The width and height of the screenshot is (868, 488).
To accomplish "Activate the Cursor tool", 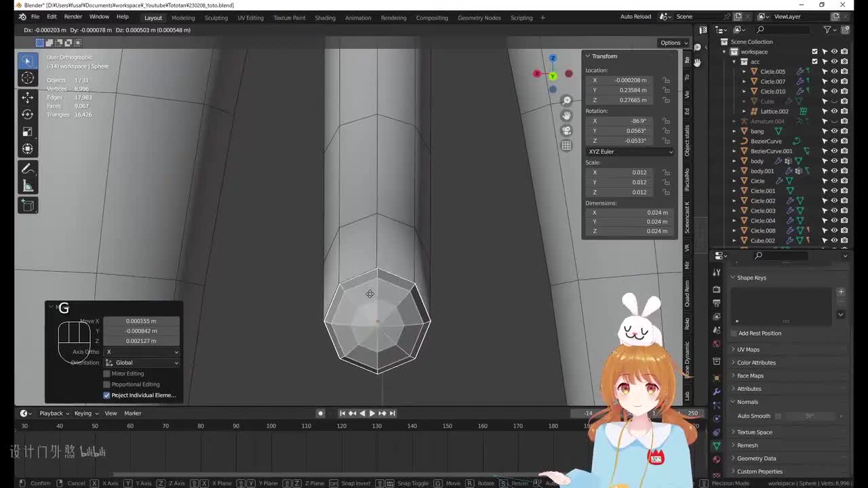I will [28, 78].
